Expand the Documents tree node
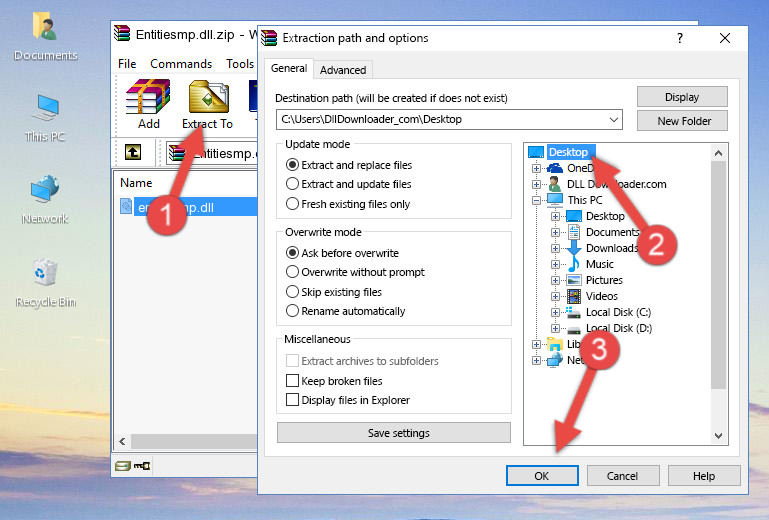This screenshot has width=769, height=520. pyautogui.click(x=555, y=233)
